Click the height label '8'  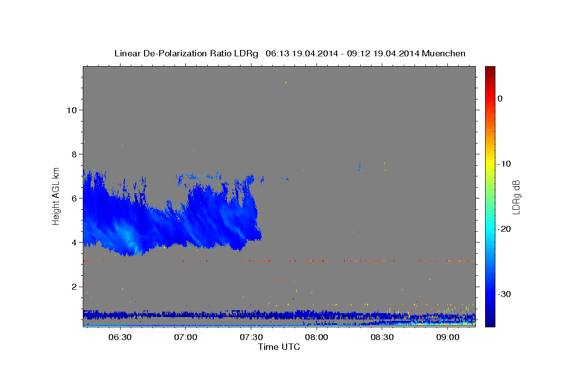[73, 154]
